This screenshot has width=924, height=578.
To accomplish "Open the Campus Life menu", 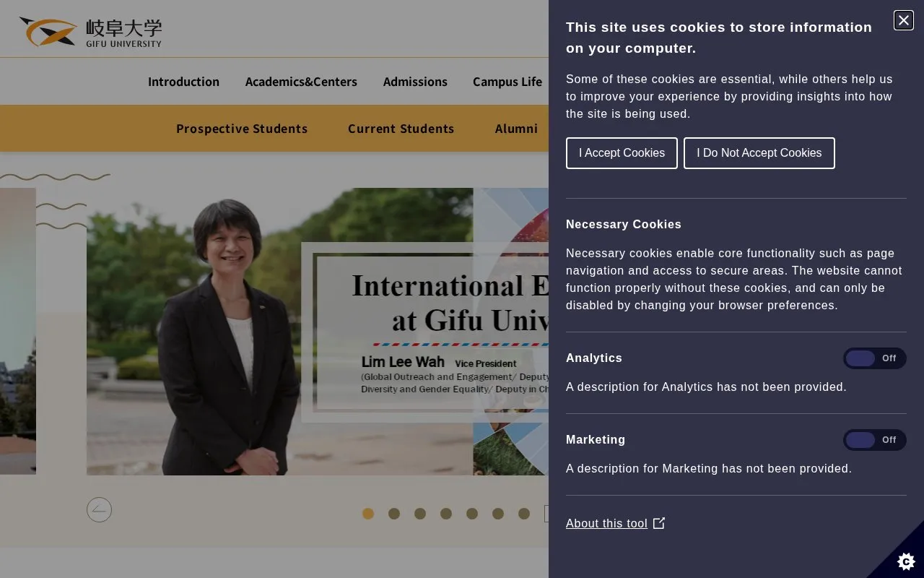I will click(x=507, y=82).
